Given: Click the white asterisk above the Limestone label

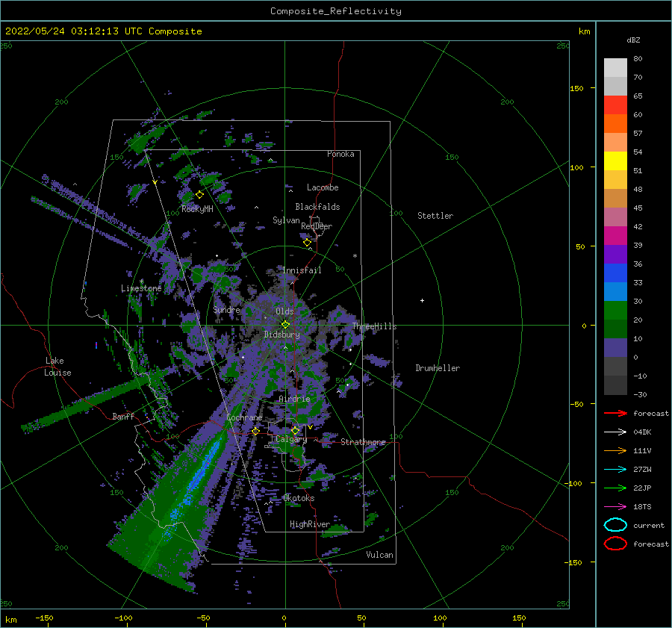Looking at the screenshot, I should [141, 282].
